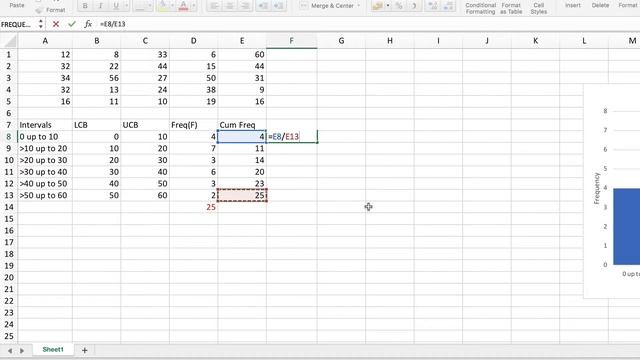This screenshot has height=360, width=640.
Task: Select the cell '>30 up to 40'
Action: click(45, 172)
